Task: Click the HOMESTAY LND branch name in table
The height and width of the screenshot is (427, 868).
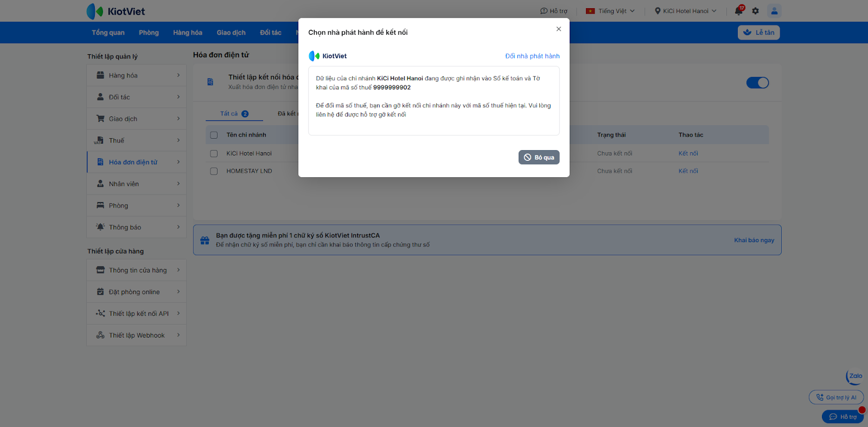Action: point(249,171)
